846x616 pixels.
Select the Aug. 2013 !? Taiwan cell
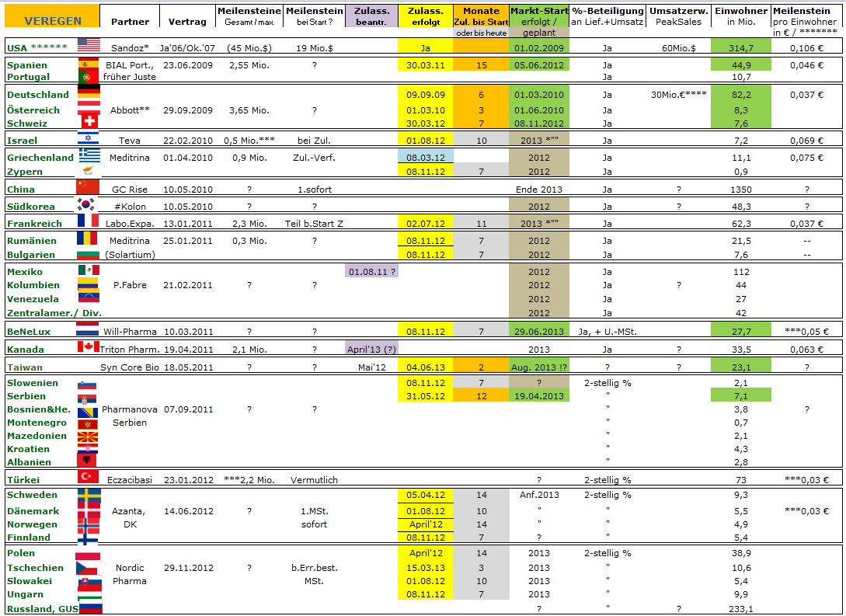coord(539,367)
